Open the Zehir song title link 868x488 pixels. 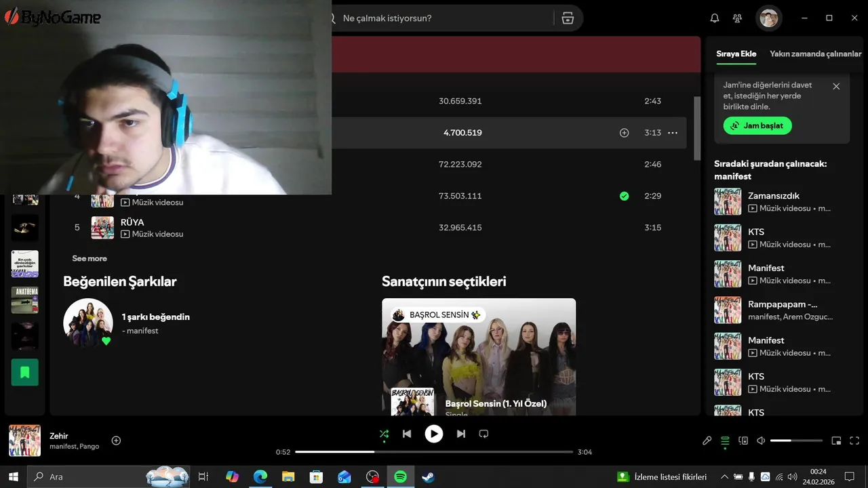point(59,436)
